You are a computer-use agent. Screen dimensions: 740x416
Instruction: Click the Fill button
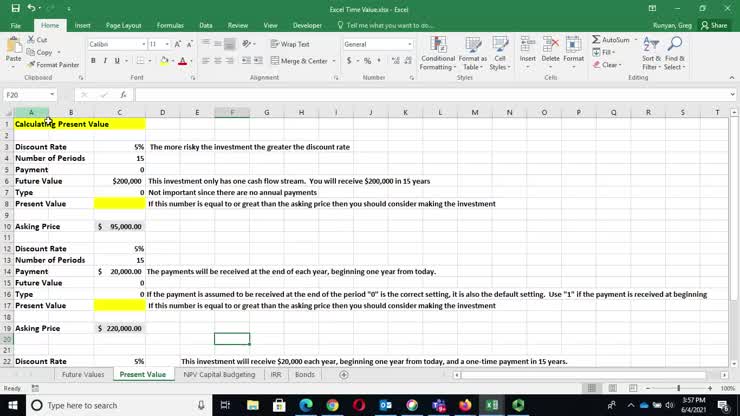click(x=604, y=52)
